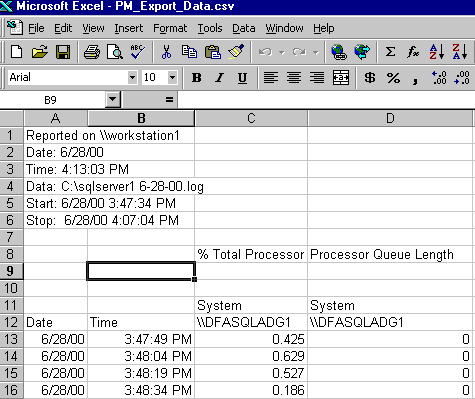Click the Cut scissors icon

tap(166, 52)
